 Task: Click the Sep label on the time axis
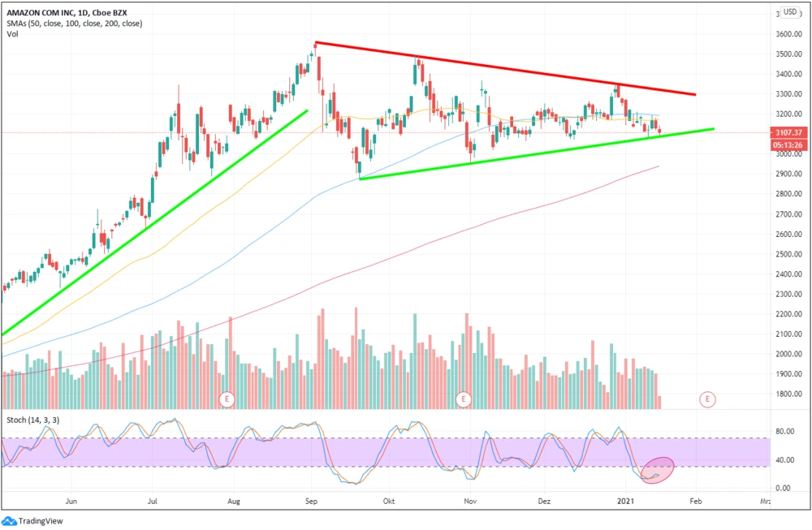coord(312,502)
